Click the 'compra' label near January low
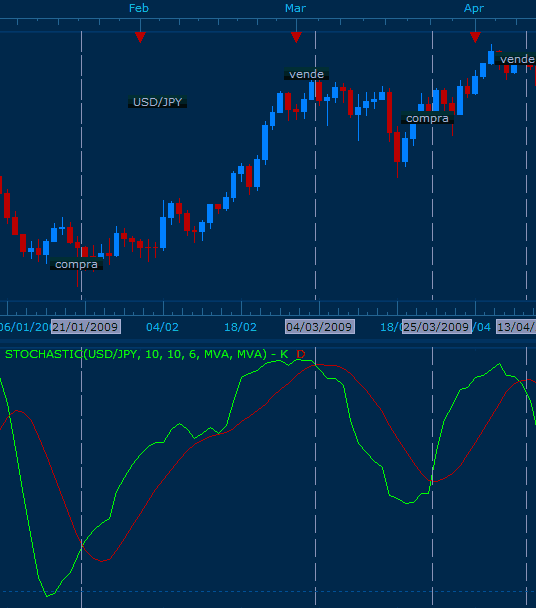The width and height of the screenshot is (536, 608). click(x=76, y=264)
